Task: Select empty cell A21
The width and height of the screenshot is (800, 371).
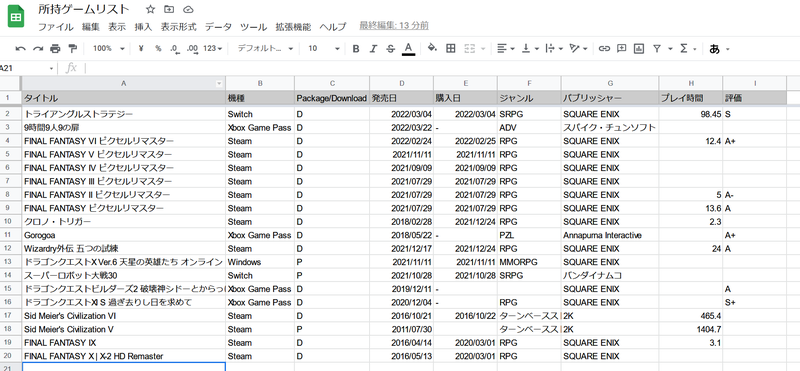Action: point(123,367)
